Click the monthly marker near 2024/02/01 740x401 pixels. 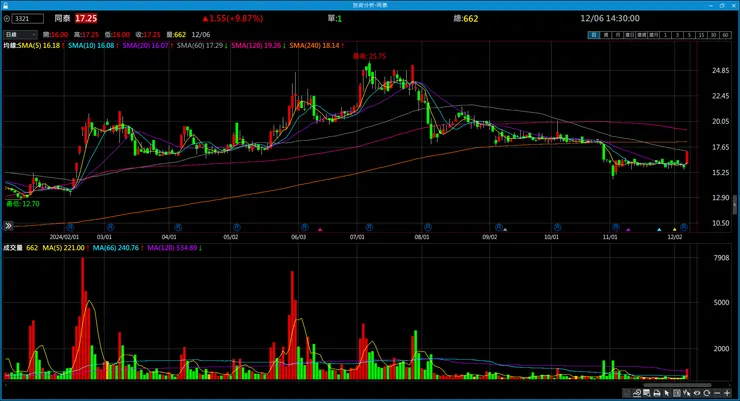point(70,227)
